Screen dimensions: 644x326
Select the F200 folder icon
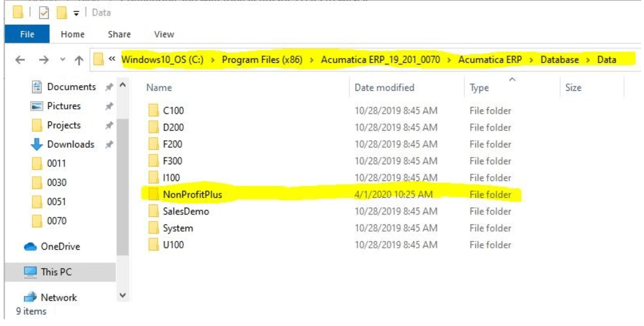(x=154, y=144)
